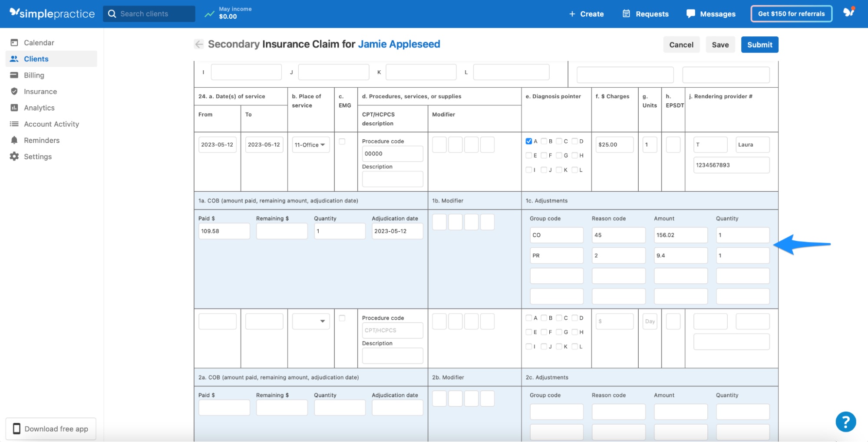Click the Search clients field

point(149,13)
